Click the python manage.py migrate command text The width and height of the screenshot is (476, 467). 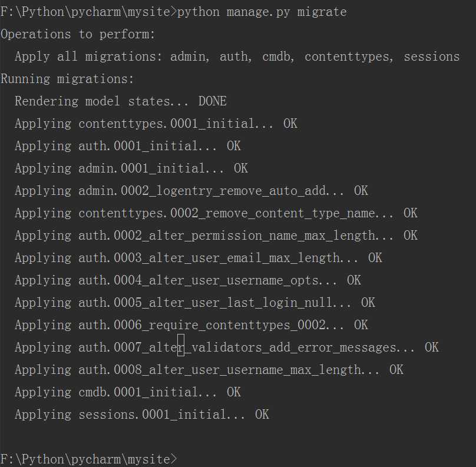click(262, 12)
